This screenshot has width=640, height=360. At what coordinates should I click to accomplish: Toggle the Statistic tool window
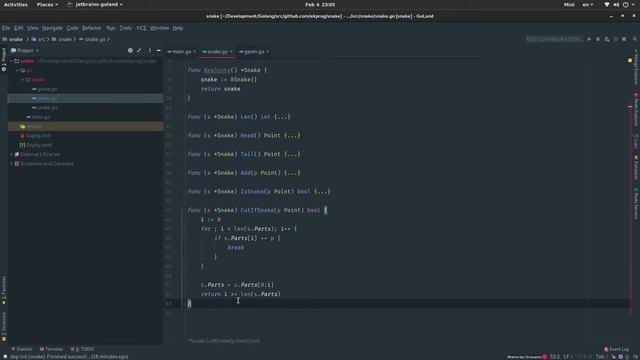(x=22, y=349)
